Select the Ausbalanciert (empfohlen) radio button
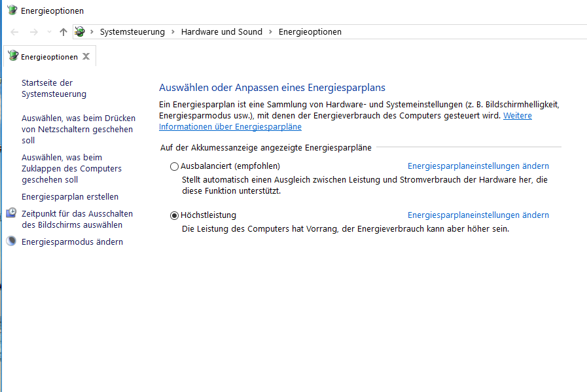This screenshot has height=392, width=587. (174, 166)
